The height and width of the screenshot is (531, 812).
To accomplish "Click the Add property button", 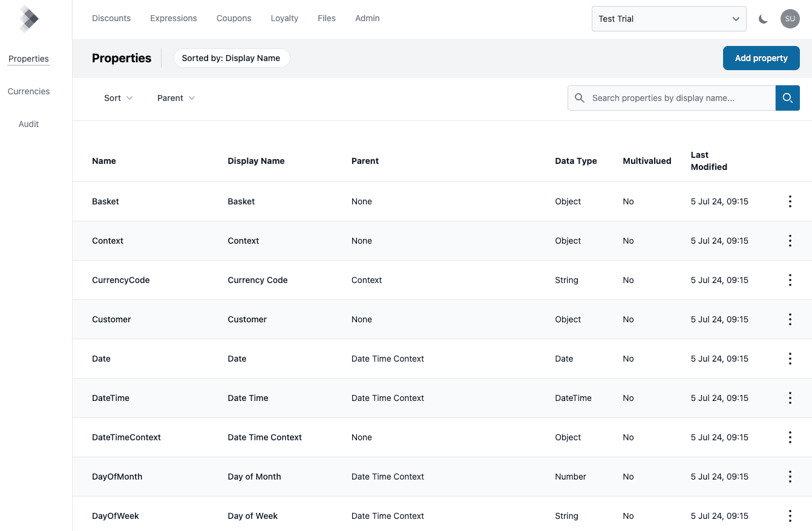I will point(761,58).
